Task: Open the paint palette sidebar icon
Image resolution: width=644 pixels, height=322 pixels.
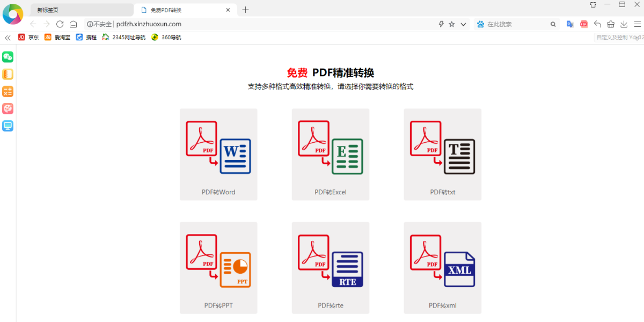Action: (8, 108)
